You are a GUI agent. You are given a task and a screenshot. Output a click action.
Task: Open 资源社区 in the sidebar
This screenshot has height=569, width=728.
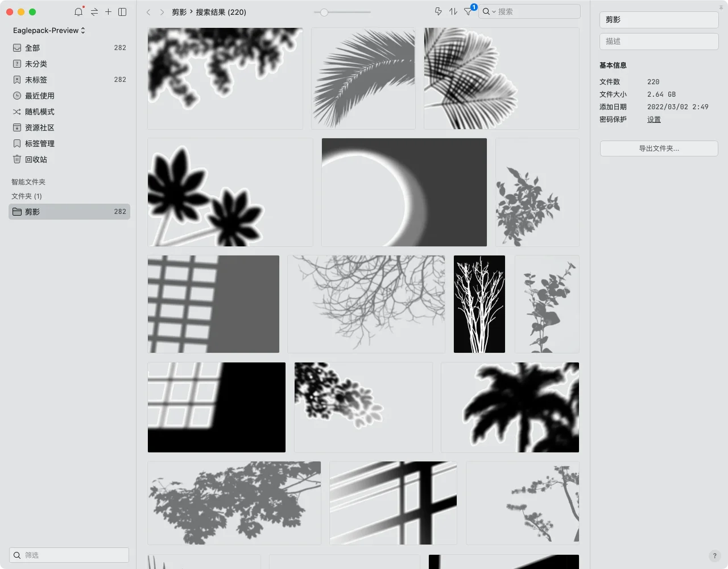[69, 127]
